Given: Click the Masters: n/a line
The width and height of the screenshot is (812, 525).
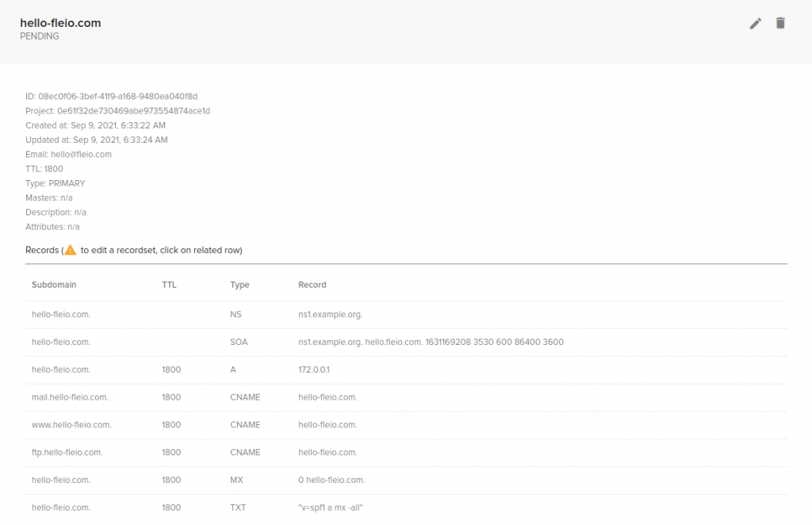Looking at the screenshot, I should click(48, 197).
